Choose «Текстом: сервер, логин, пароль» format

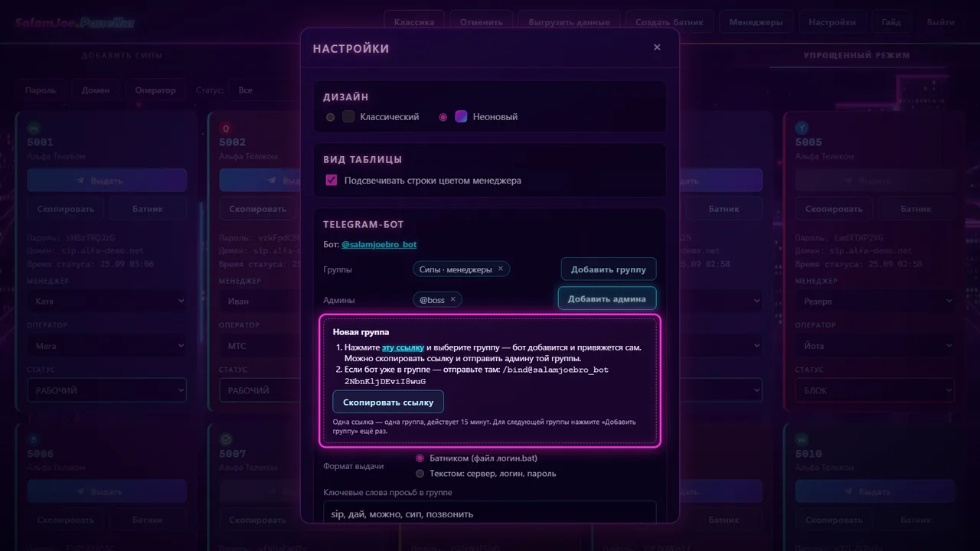coord(420,474)
